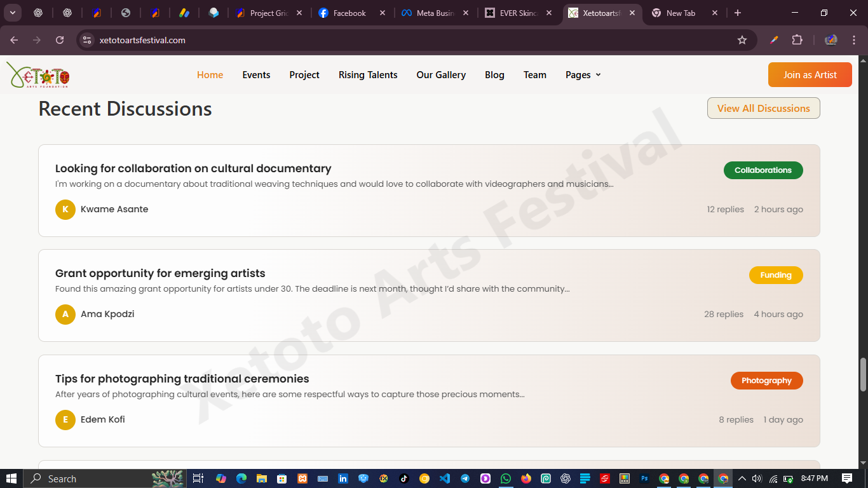
Task: Open Telegram from the taskbar
Action: click(x=465, y=478)
